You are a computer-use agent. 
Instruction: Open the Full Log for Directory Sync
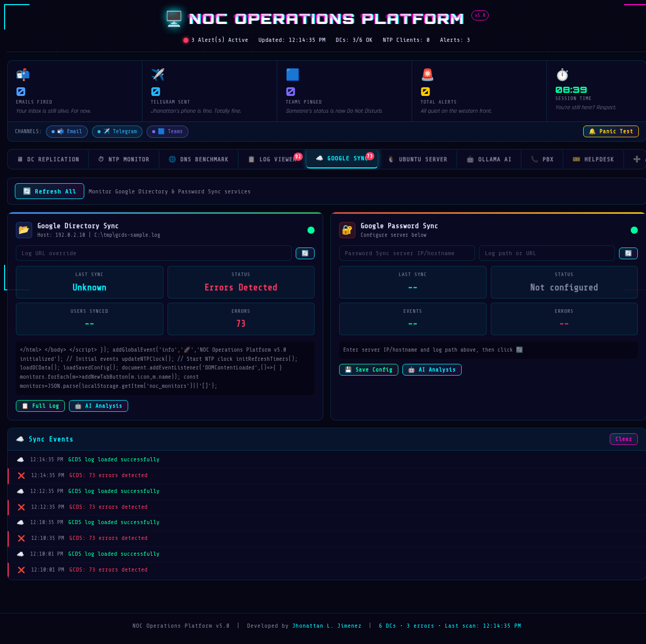point(40,406)
